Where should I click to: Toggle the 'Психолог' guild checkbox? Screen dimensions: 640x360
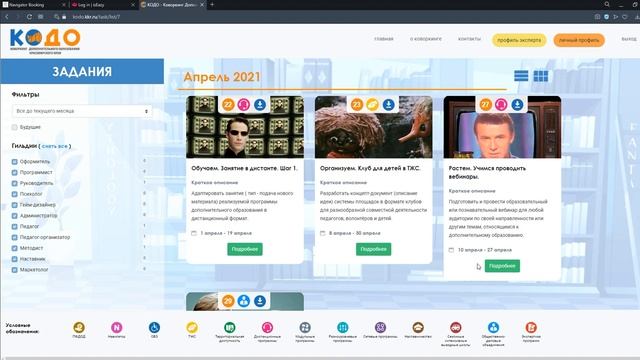tap(15, 194)
